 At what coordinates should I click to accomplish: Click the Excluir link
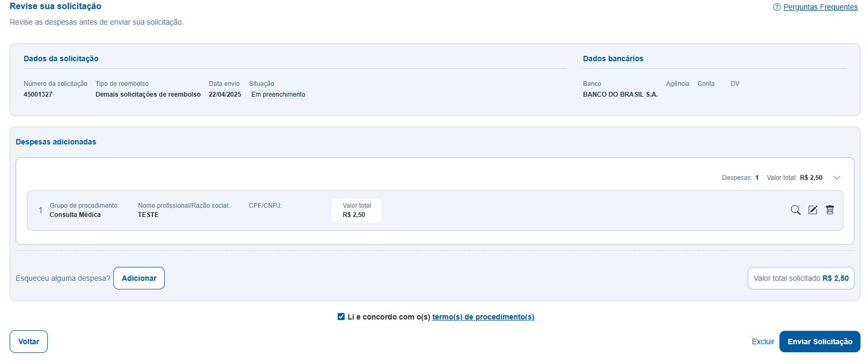click(x=763, y=342)
